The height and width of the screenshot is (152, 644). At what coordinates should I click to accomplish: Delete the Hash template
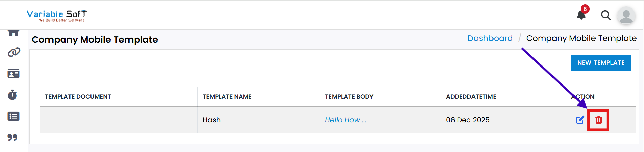pos(599,120)
